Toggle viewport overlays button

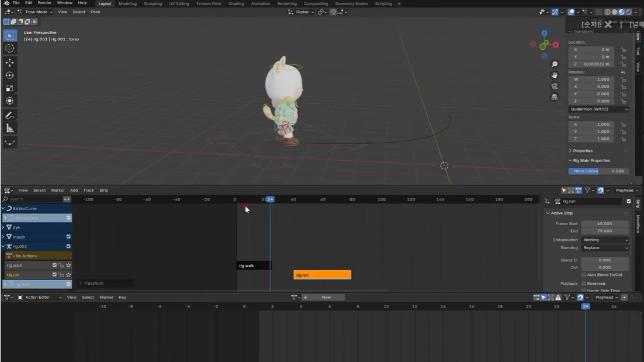coord(571,12)
